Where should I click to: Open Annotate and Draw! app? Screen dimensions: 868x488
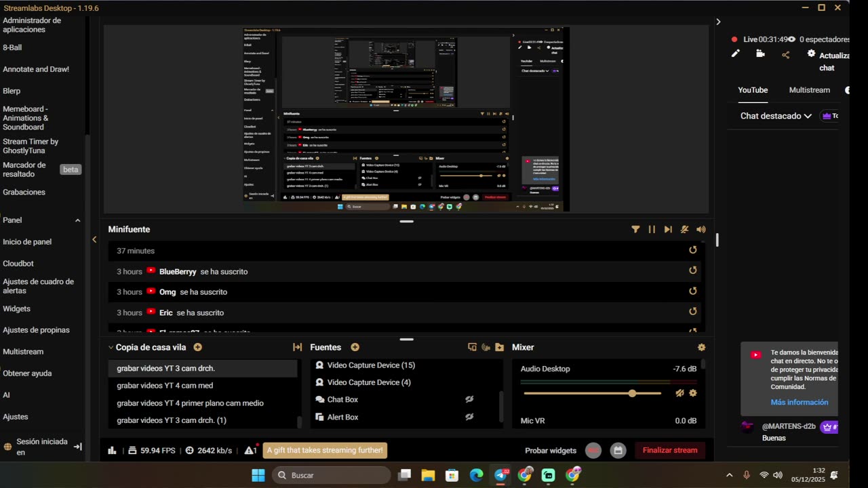tap(36, 69)
